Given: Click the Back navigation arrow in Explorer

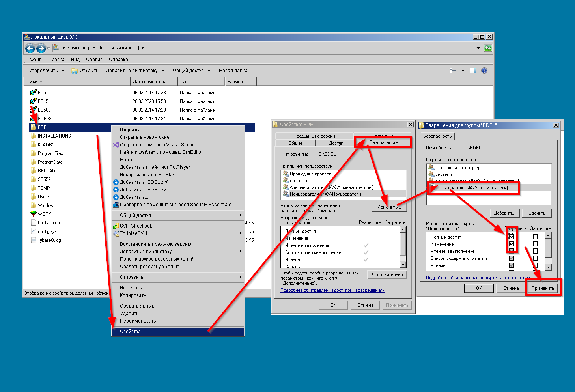Looking at the screenshot, I should pyautogui.click(x=30, y=48).
